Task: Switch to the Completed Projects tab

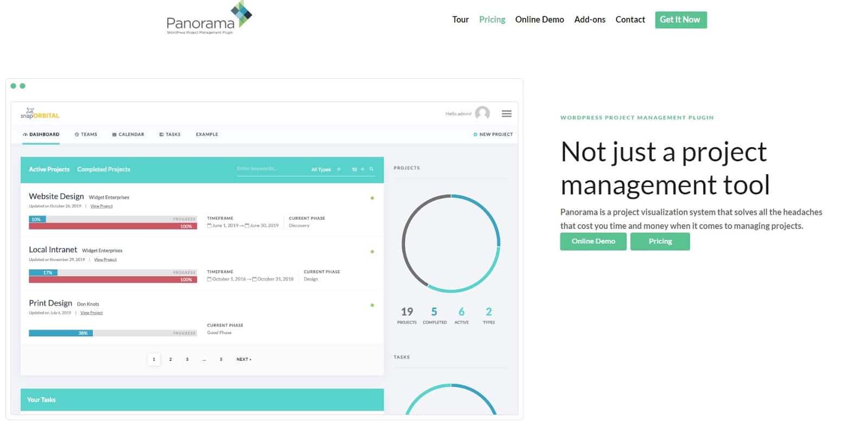Action: click(x=104, y=169)
